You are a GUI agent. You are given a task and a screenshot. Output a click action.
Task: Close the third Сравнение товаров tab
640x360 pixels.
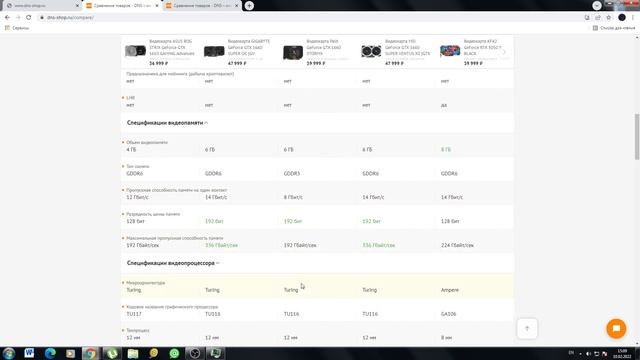(236, 6)
